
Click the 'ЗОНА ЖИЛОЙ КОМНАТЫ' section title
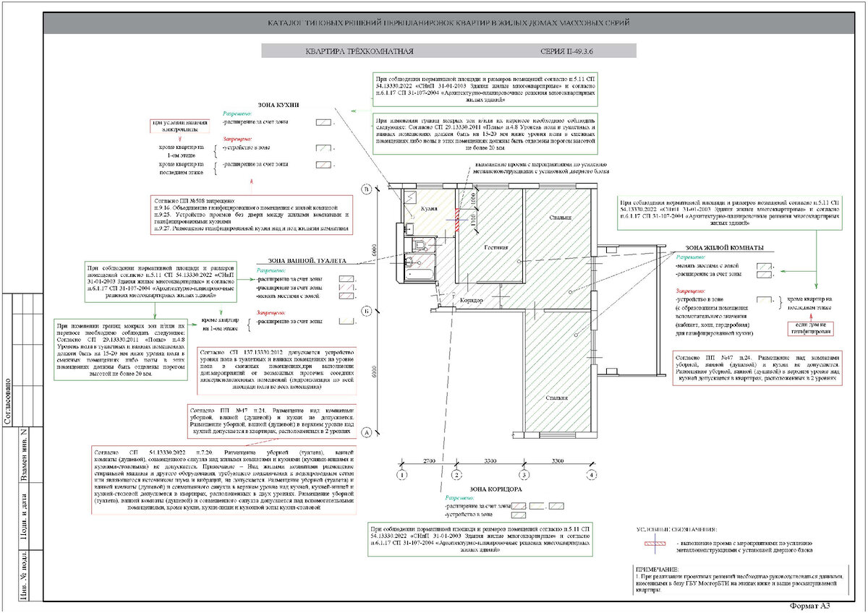[723, 248]
